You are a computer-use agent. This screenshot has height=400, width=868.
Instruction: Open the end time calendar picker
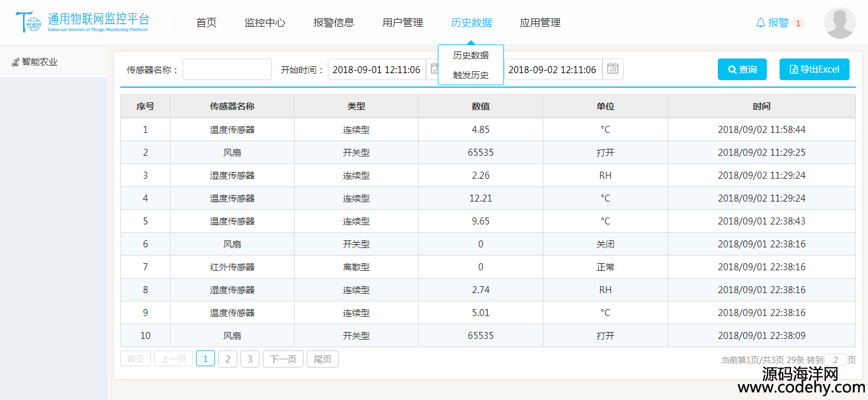[613, 69]
